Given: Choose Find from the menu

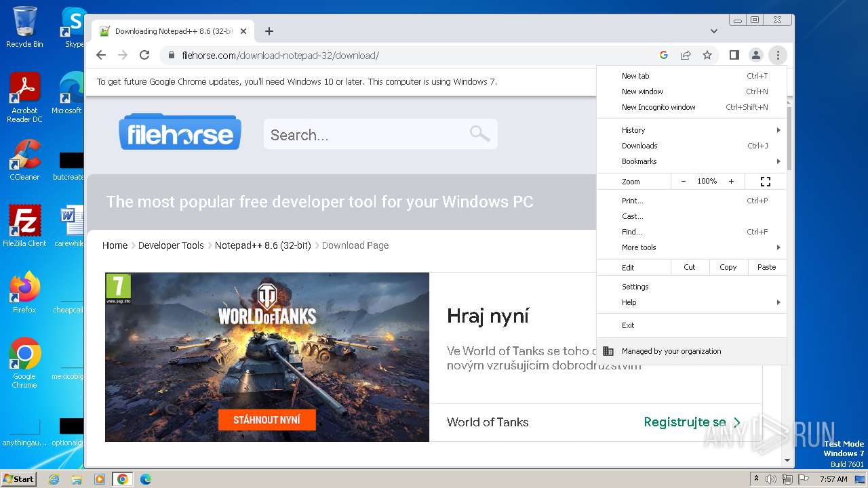Looking at the screenshot, I should [x=692, y=232].
